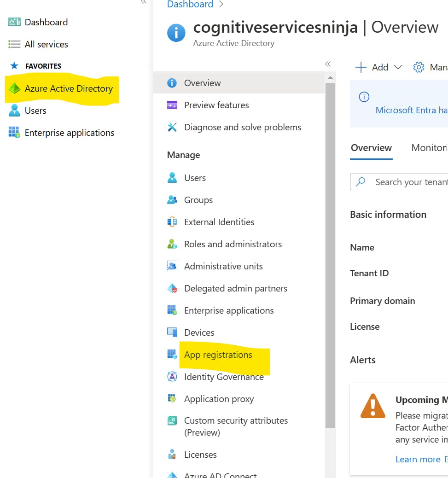
Task: Click the External Identities icon
Action: click(172, 222)
